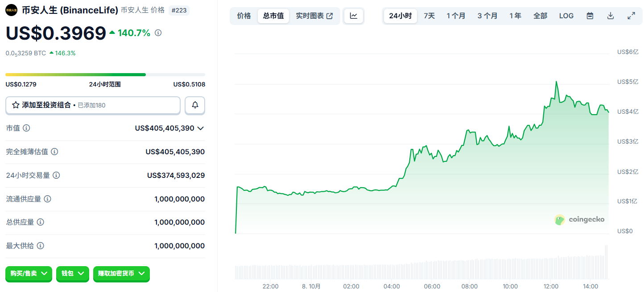Viewport: 644px width, 292px height.
Task: Click the 0.0₅3259 BTC price text
Action: (x=26, y=53)
